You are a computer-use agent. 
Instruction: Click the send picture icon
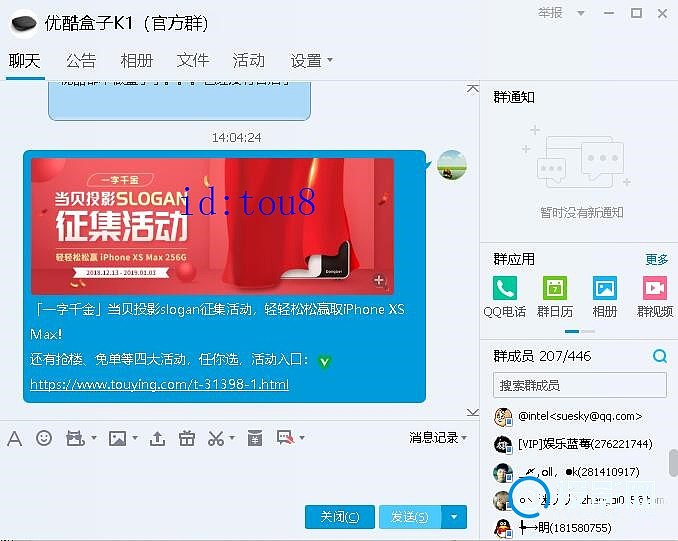tap(117, 438)
